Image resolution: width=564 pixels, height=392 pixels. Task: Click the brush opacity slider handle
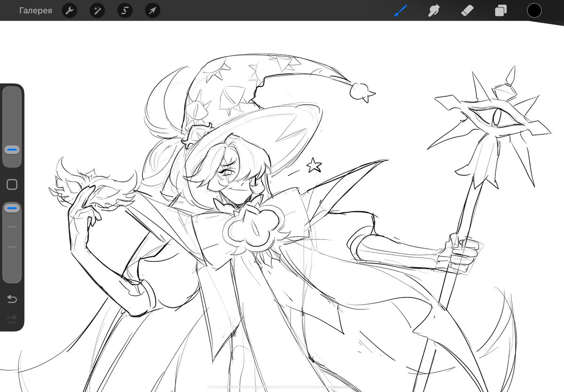(x=12, y=208)
